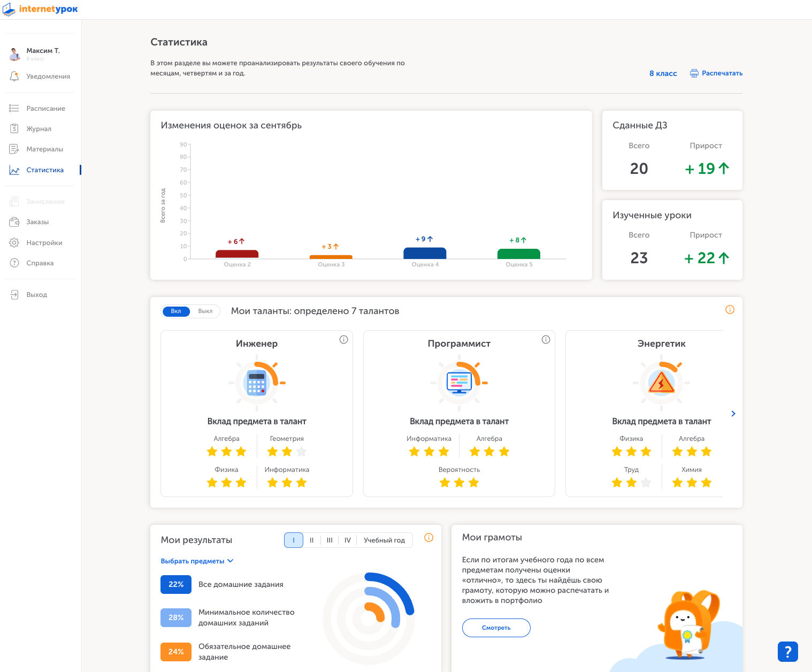Open the Уведомления bell icon
Image resolution: width=812 pixels, height=672 pixels.
[14, 77]
